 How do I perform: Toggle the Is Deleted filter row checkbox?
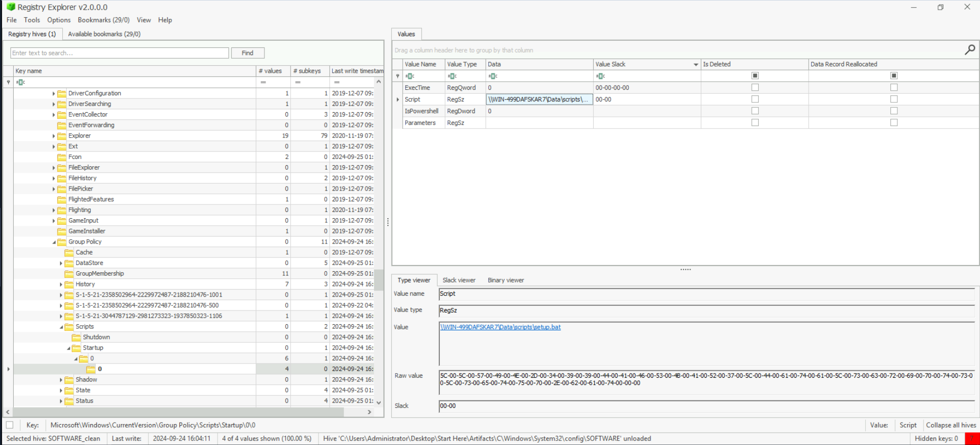click(x=755, y=75)
